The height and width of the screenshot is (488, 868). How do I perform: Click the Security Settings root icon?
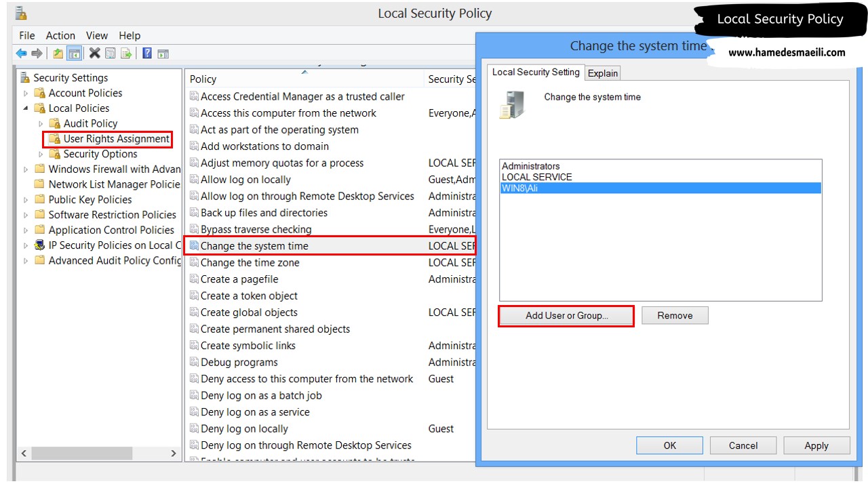pos(25,77)
